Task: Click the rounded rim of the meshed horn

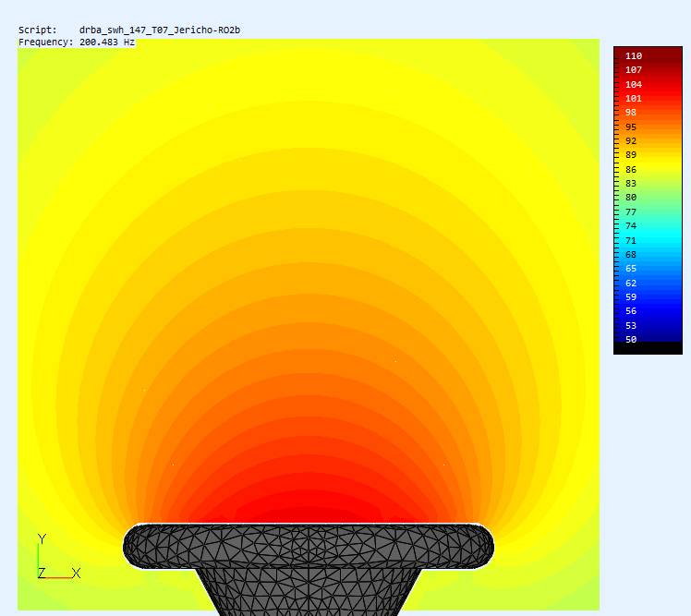Action: tap(309, 547)
